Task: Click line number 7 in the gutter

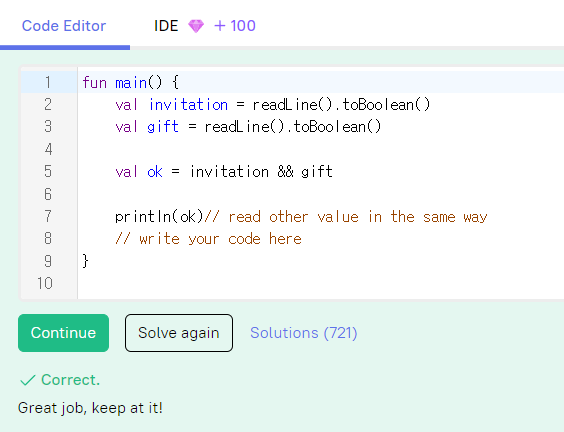Action: (48, 216)
